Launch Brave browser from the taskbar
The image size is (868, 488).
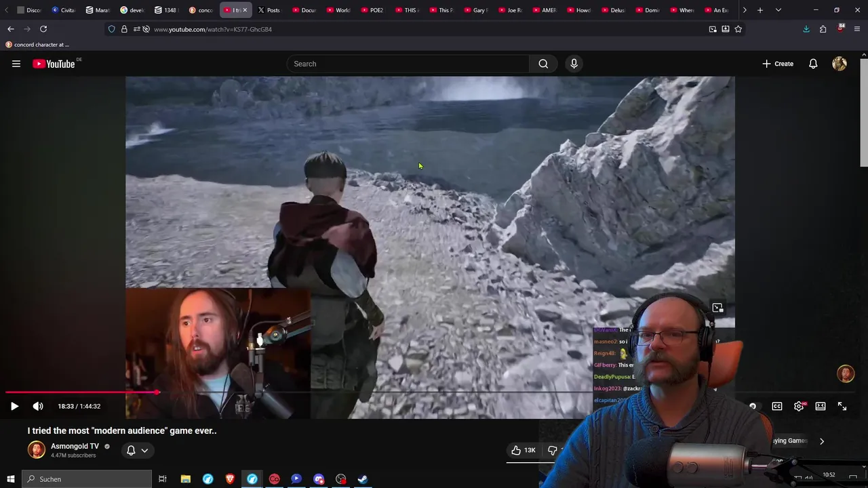click(x=230, y=479)
